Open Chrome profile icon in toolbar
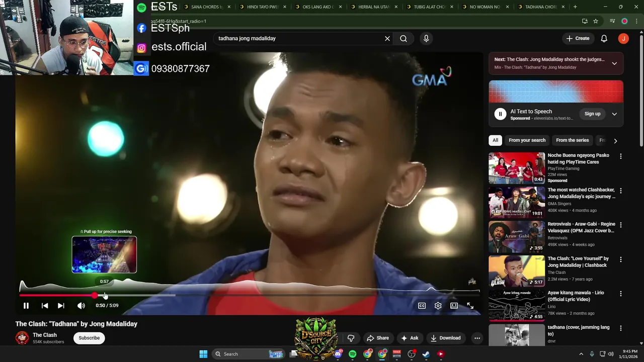 pyautogui.click(x=624, y=21)
